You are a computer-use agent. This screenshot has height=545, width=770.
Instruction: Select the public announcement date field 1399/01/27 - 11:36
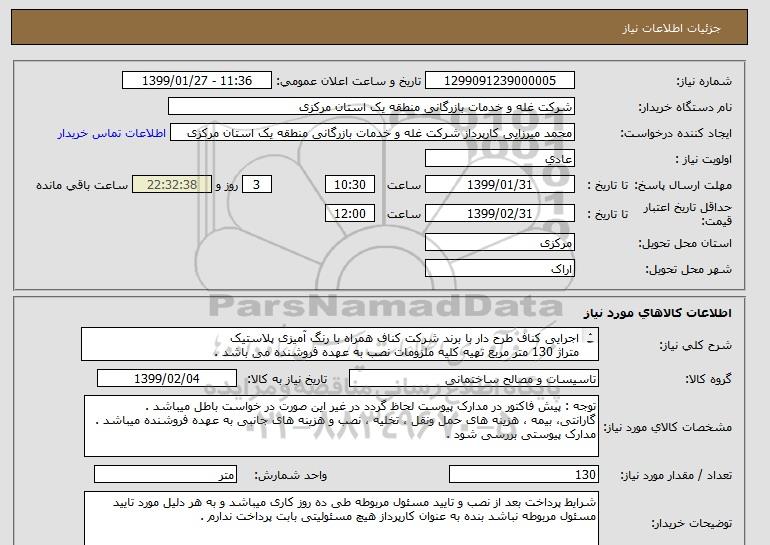197,81
